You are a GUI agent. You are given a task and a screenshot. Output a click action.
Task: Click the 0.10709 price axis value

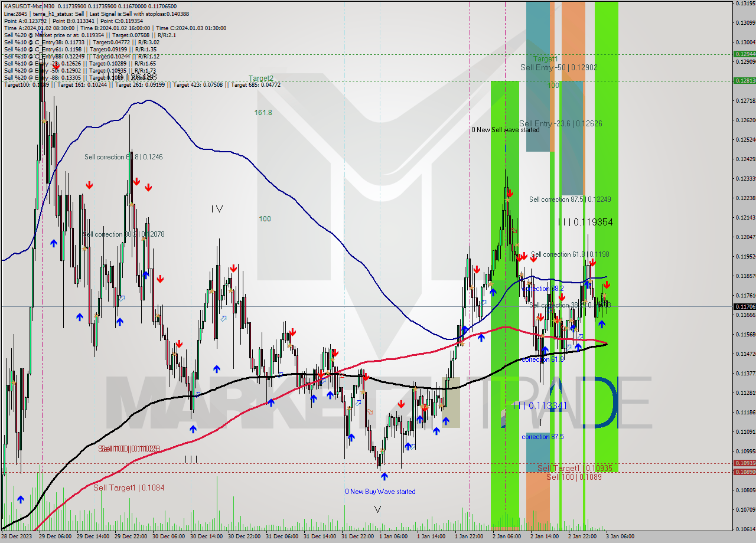[745, 510]
